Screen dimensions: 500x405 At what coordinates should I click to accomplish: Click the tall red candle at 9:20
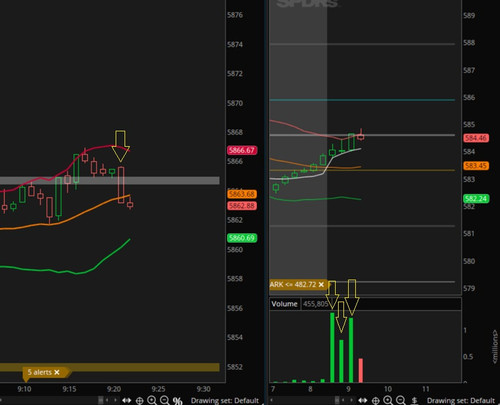click(121, 185)
